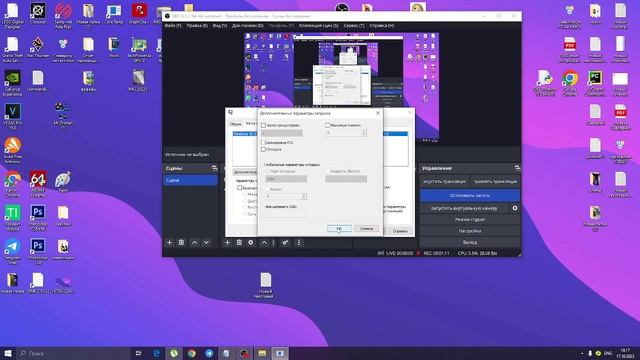The width and height of the screenshot is (640, 360).
Task: Click the taskbar search box
Action: pyautogui.click(x=73, y=353)
